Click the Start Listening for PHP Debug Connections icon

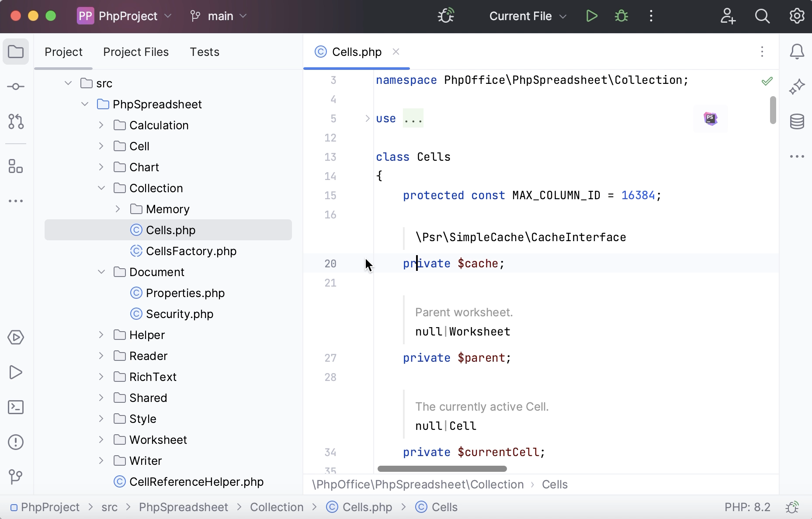click(446, 16)
